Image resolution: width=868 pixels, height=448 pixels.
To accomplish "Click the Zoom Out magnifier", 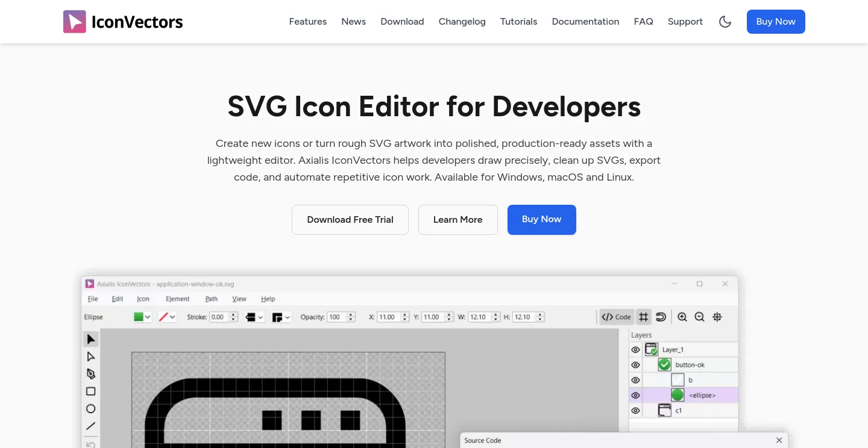I will (699, 317).
